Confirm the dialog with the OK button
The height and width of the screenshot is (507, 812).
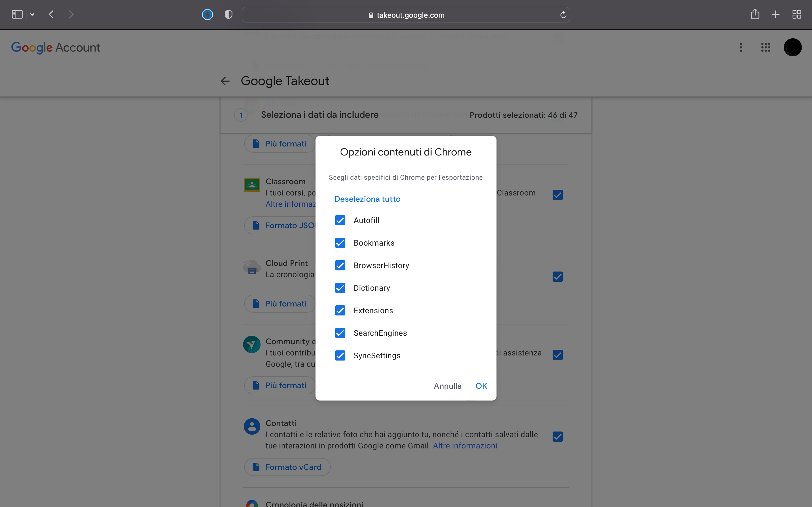[x=481, y=386]
